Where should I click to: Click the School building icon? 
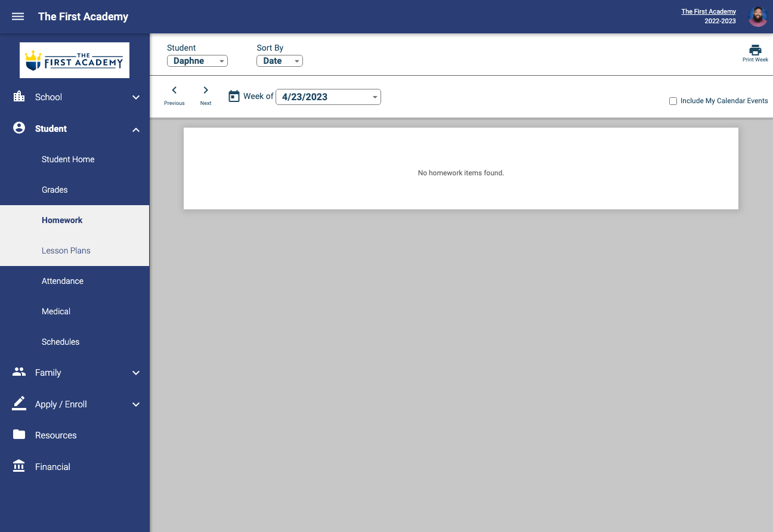tap(19, 97)
